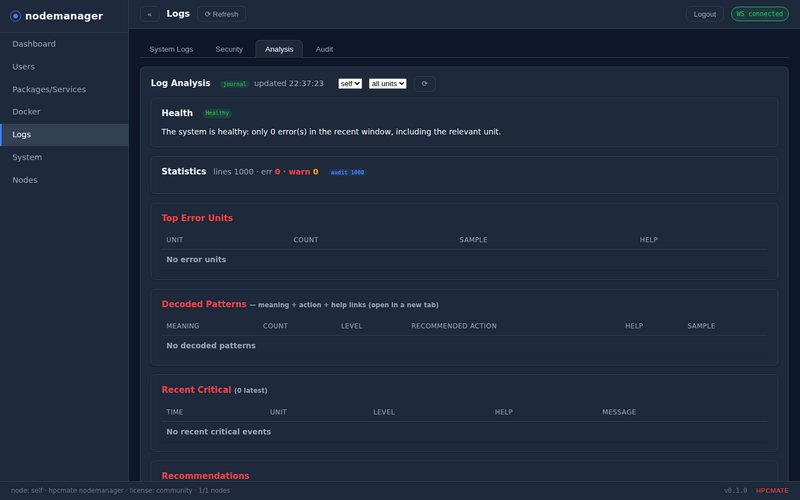Image resolution: width=800 pixels, height=500 pixels.
Task: Refresh the Logs page
Action: pos(221,14)
